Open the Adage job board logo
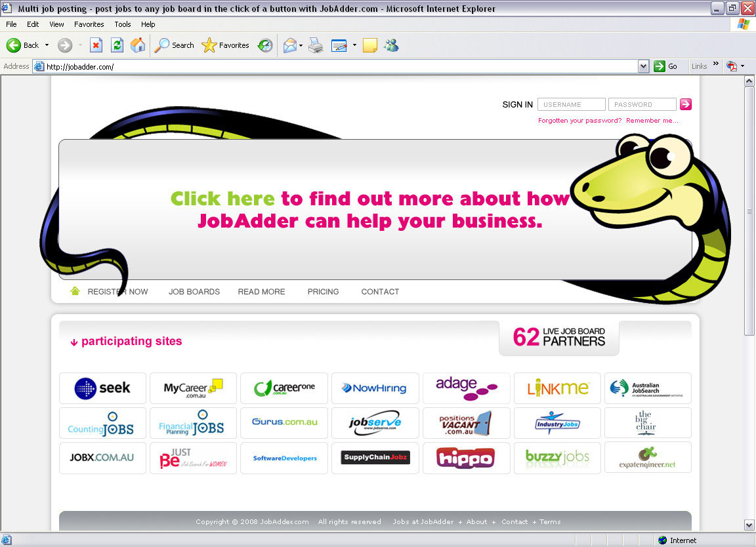Viewport: 756px width, 547px height. coord(466,388)
